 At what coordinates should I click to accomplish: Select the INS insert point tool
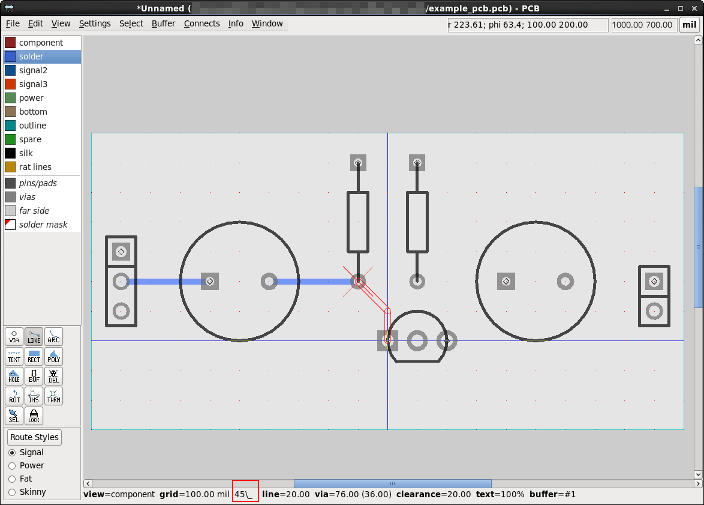[34, 396]
